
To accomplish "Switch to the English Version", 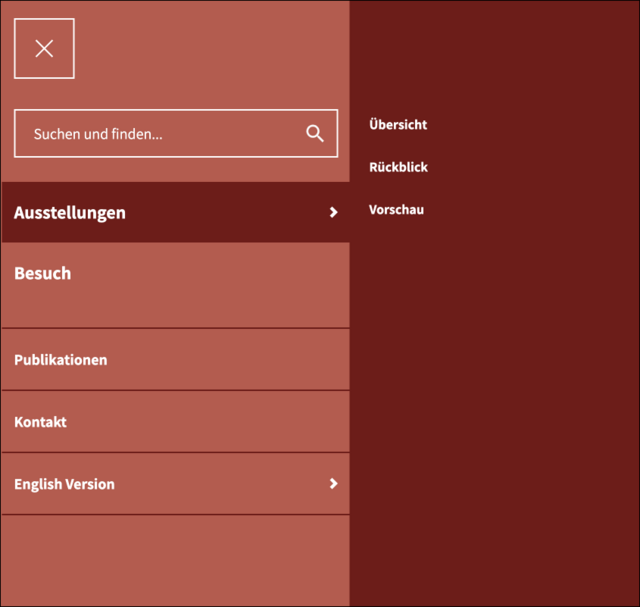I will click(x=65, y=484).
